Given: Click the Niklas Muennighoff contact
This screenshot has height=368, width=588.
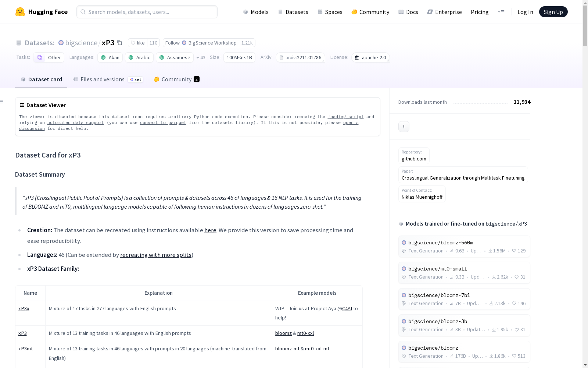Looking at the screenshot, I should click(x=422, y=194).
